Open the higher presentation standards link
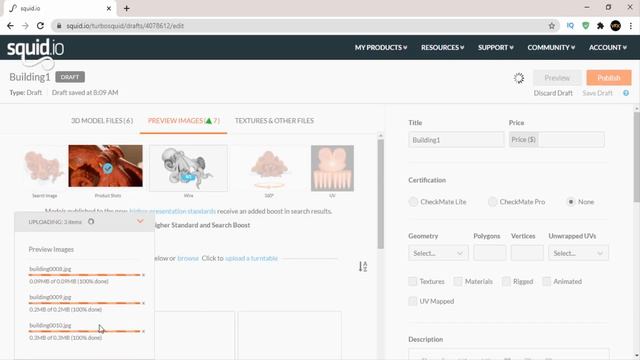 [172, 211]
